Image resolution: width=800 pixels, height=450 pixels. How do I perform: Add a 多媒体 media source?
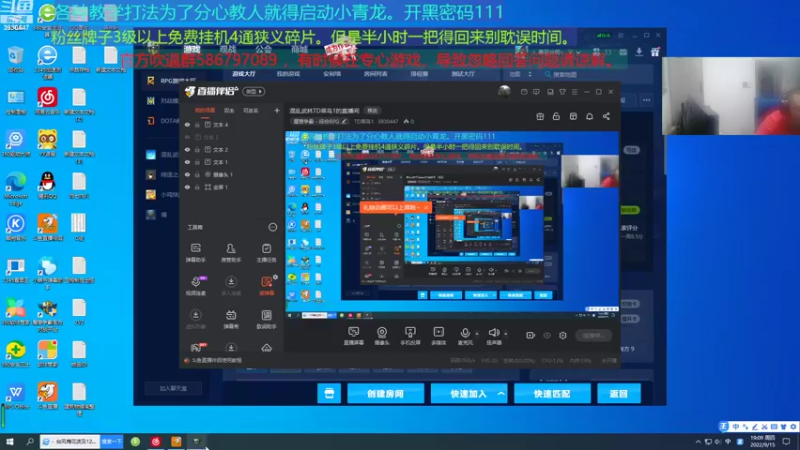pos(438,336)
